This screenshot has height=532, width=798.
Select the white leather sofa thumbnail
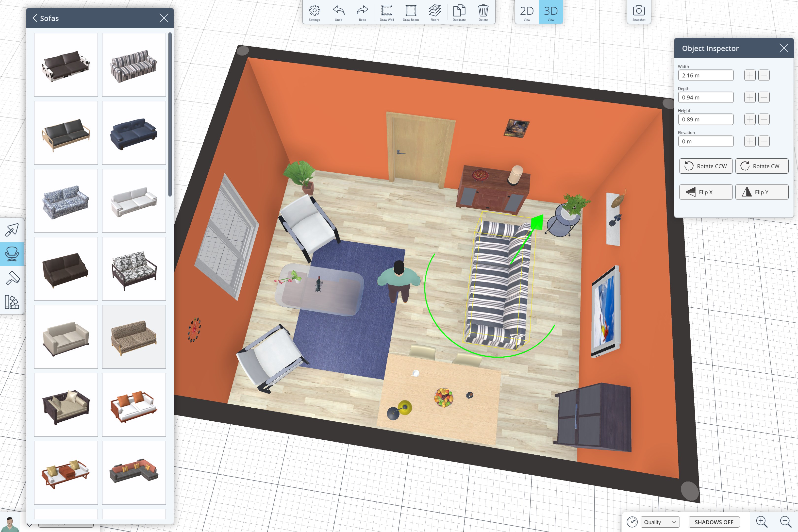134,201
